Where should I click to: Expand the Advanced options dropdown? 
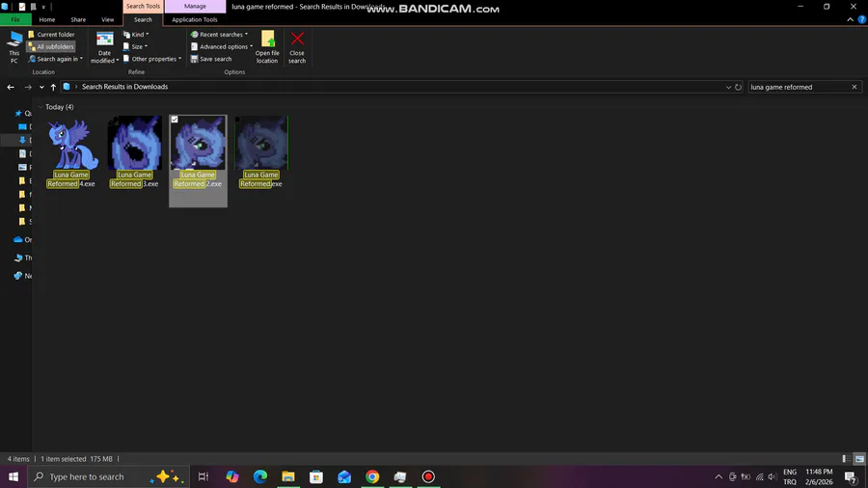point(222,46)
